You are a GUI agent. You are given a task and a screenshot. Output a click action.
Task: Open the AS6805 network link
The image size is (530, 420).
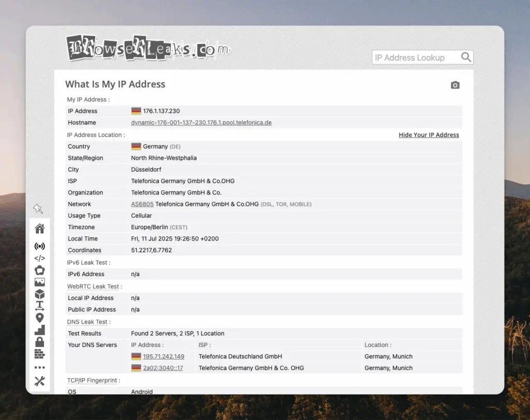142,204
